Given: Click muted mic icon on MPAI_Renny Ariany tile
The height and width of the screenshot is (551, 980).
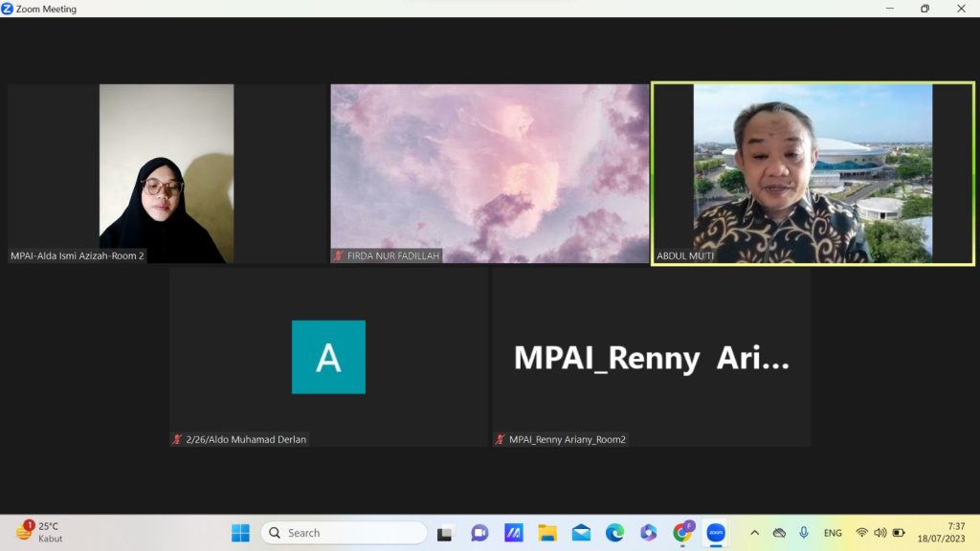Looking at the screenshot, I should coord(500,439).
